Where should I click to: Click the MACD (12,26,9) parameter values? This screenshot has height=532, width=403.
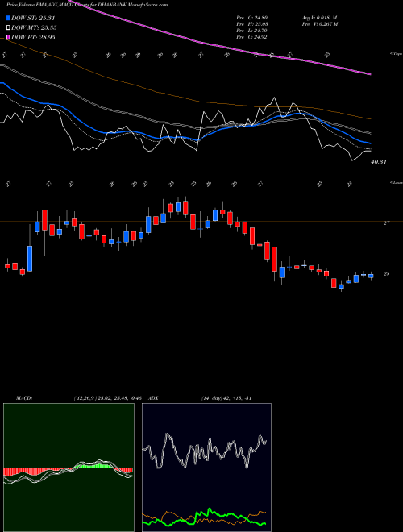(x=110, y=397)
